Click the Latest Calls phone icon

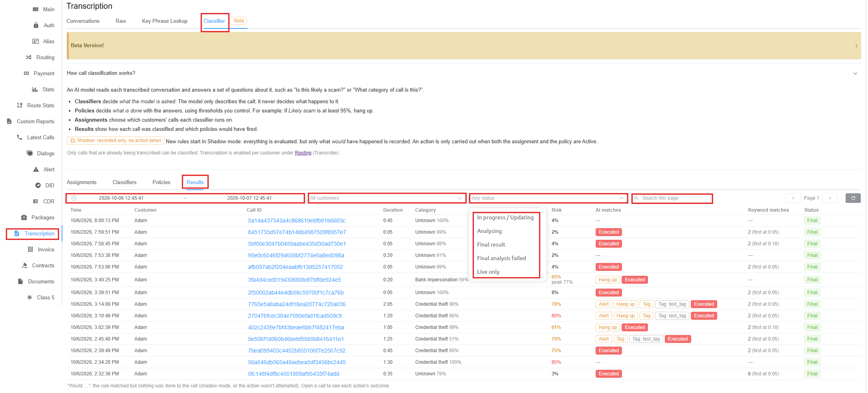click(x=20, y=137)
